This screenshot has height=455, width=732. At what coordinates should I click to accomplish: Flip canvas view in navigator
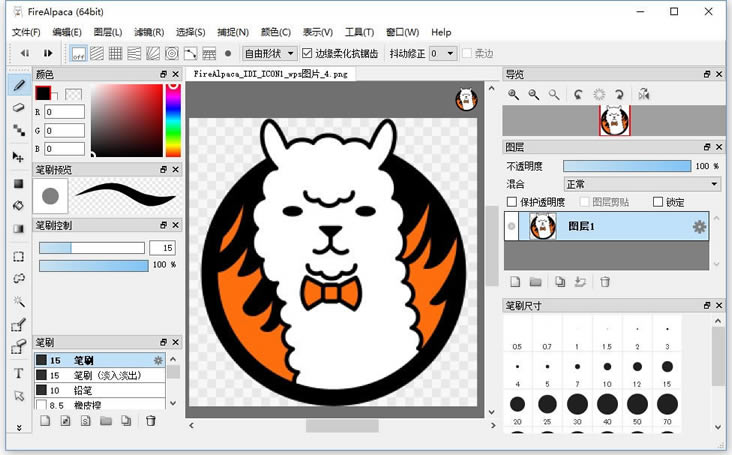click(644, 95)
